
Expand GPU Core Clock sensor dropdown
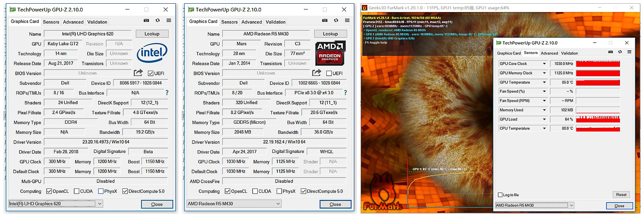[544, 64]
